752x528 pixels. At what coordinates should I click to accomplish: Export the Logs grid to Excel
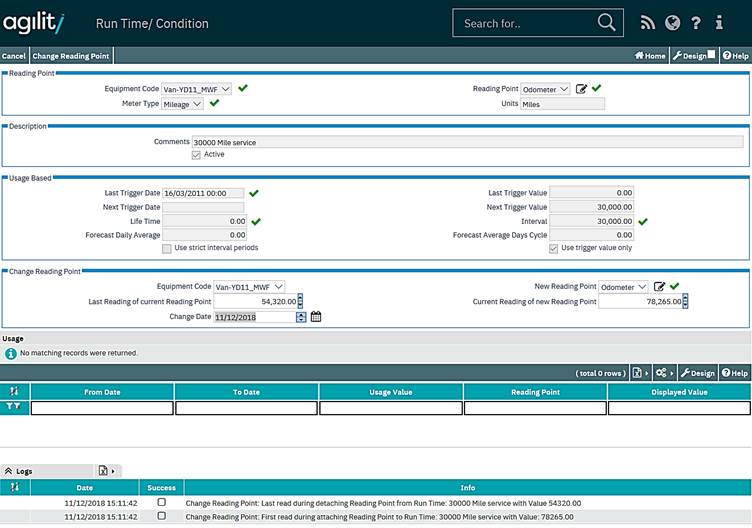102,470
